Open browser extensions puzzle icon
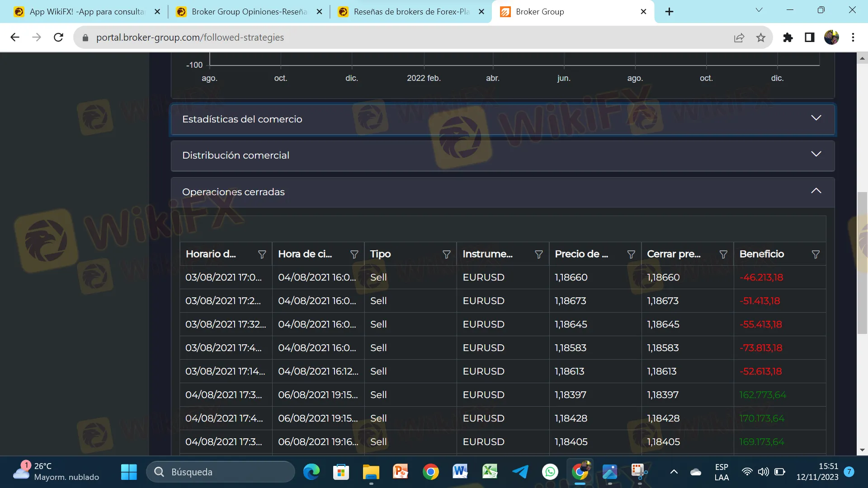 pyautogui.click(x=788, y=38)
